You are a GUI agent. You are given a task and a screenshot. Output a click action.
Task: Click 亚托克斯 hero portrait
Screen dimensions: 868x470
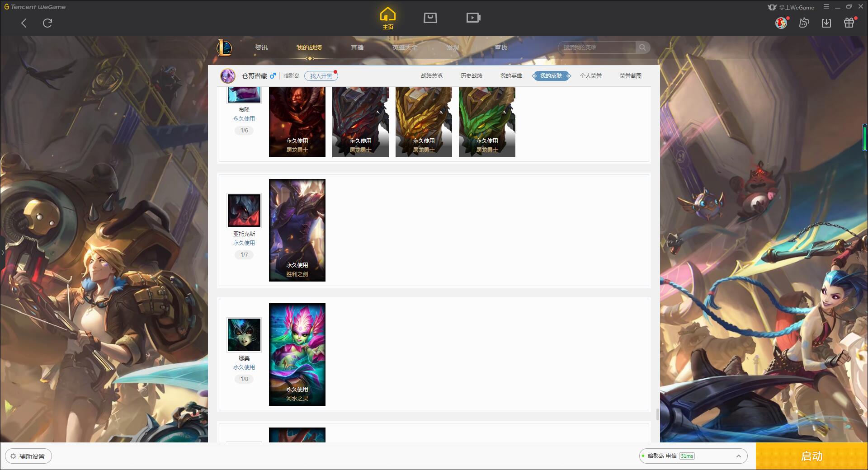click(x=244, y=211)
